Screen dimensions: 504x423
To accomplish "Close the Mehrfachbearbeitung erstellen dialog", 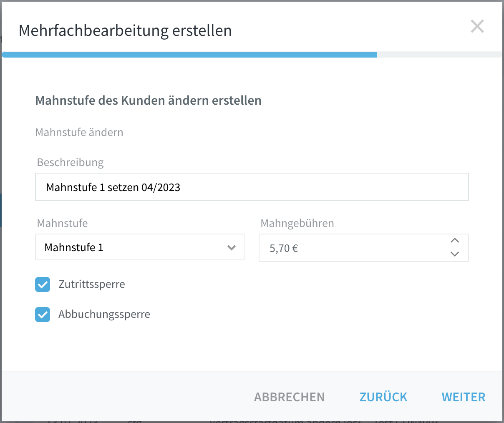I will tap(477, 26).
